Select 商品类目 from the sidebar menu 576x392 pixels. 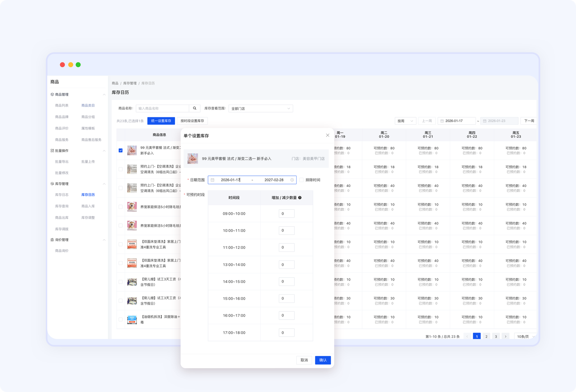(88, 106)
